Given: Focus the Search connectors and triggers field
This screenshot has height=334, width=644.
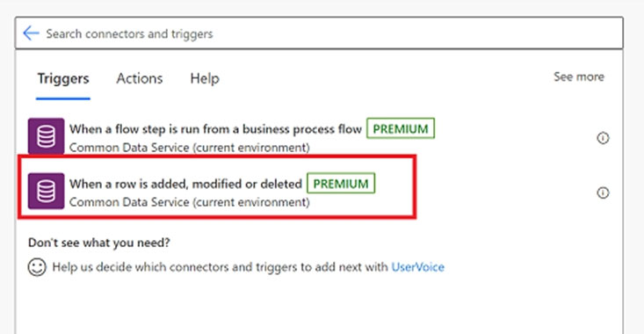Looking at the screenshot, I should tap(319, 33).
